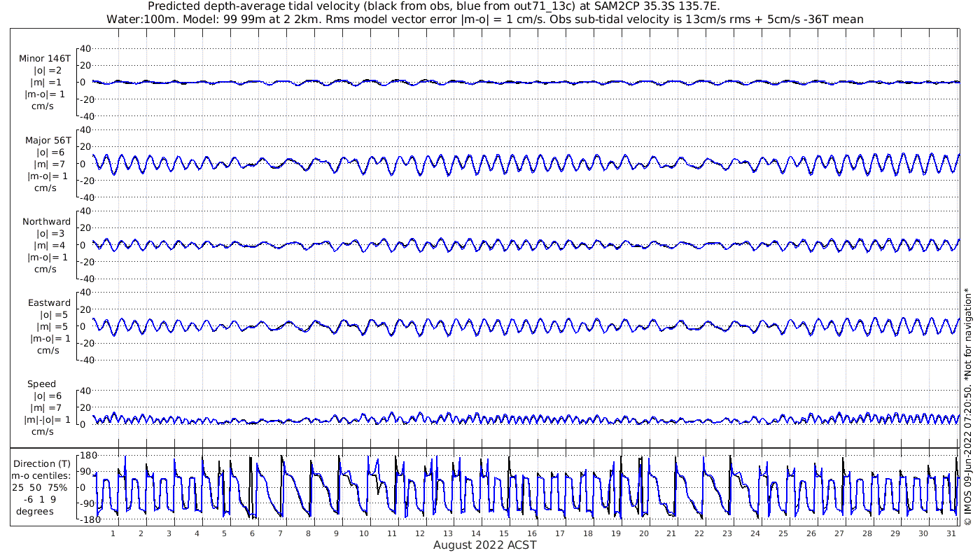Click the 'August 2022 ACST' axis title

tap(484, 545)
